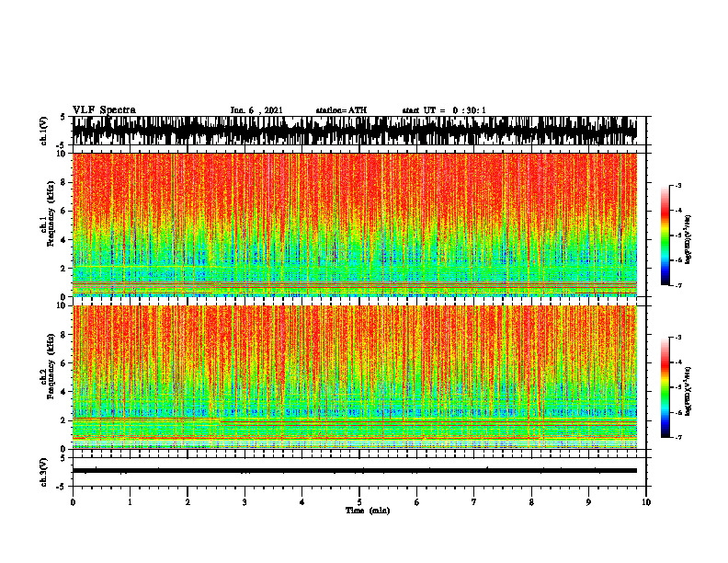This screenshot has height=563, width=728.
Task: Click the '-7' label on ch.2 colorbar
Action: [x=677, y=437]
